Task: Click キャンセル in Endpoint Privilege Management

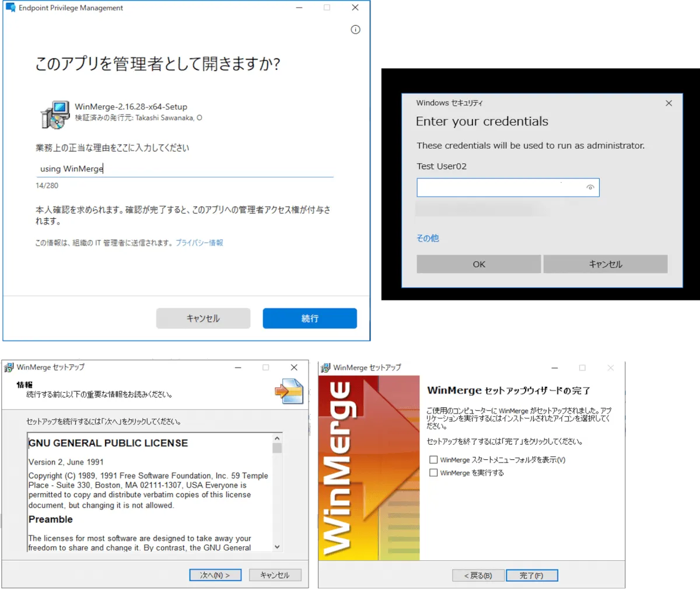Action: (203, 319)
